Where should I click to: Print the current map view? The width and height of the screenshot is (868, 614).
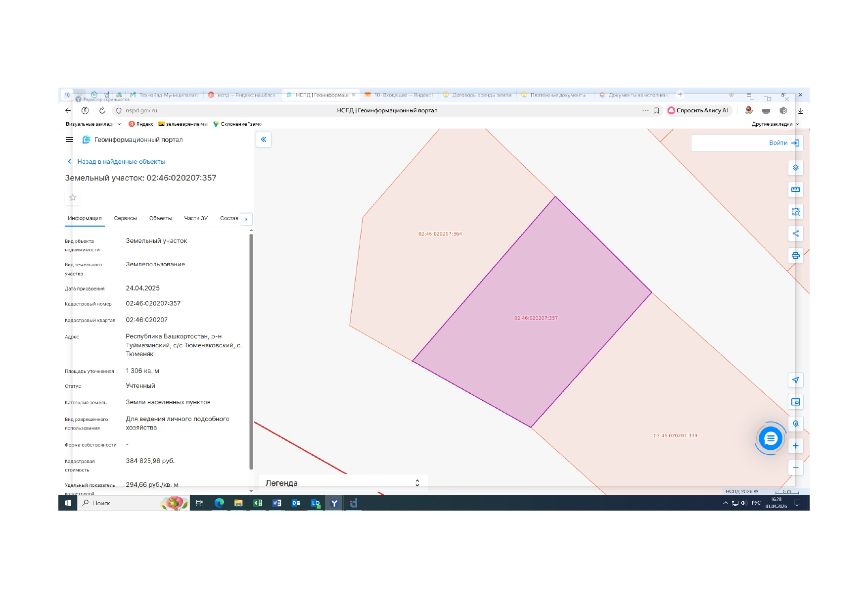(795, 255)
